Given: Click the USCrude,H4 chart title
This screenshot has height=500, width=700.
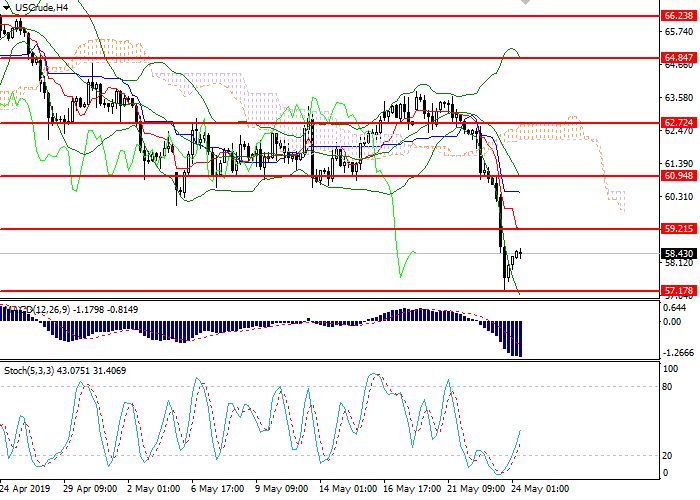Looking at the screenshot, I should [x=44, y=7].
